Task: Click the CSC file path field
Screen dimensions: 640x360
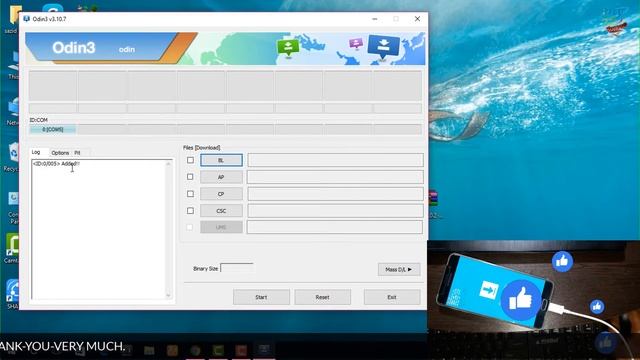Action: pyautogui.click(x=336, y=211)
